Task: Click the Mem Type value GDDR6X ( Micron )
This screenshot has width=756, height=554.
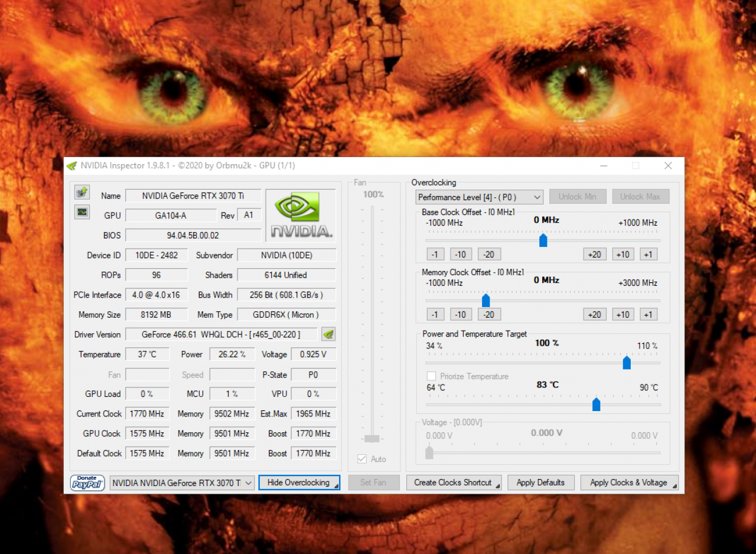Action: click(x=286, y=315)
